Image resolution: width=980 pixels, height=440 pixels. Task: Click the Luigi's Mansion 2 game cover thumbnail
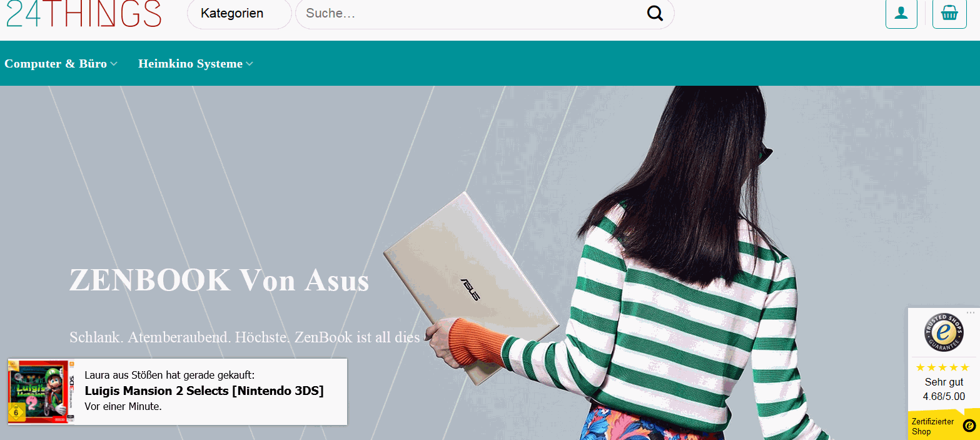[41, 392]
